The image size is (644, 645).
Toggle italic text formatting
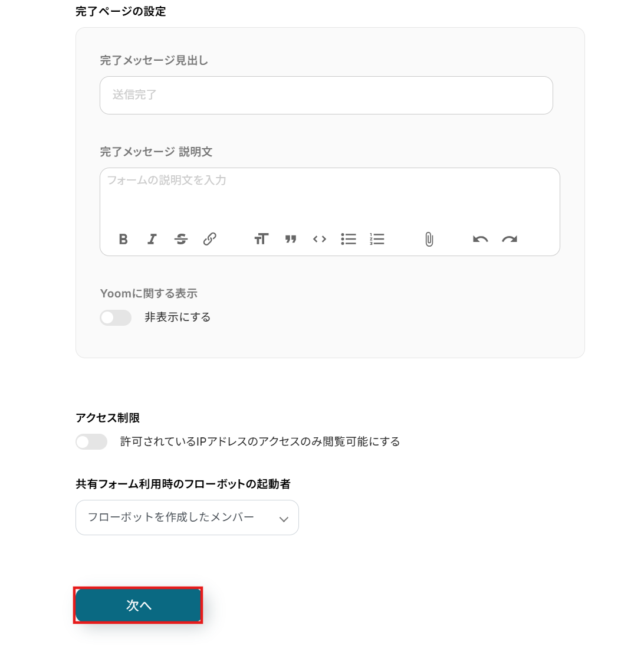click(152, 239)
